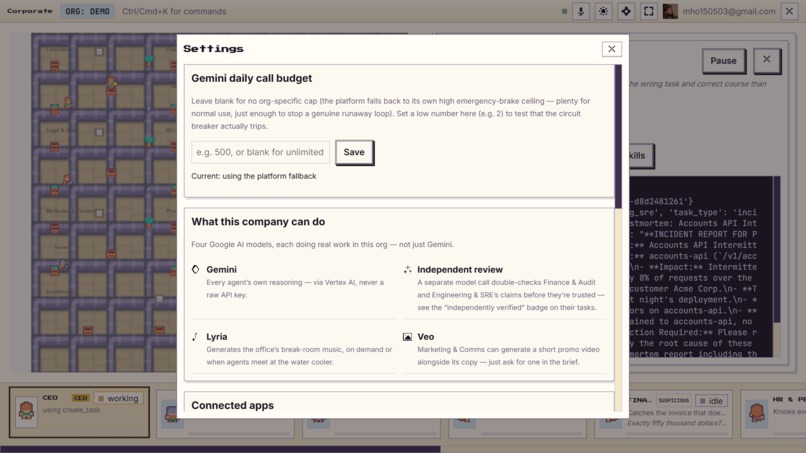Click the ORG: DEMO badge
806x453 pixels.
click(87, 11)
